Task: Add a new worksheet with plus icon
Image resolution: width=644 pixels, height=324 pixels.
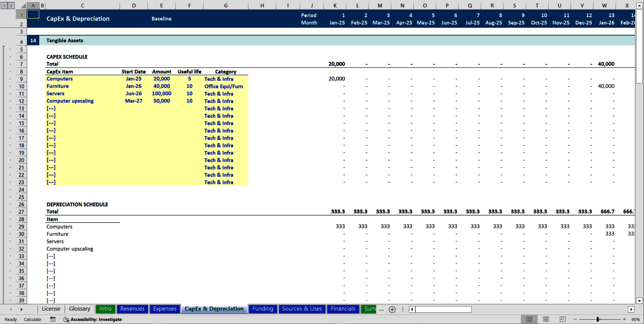Action: [x=392, y=310]
